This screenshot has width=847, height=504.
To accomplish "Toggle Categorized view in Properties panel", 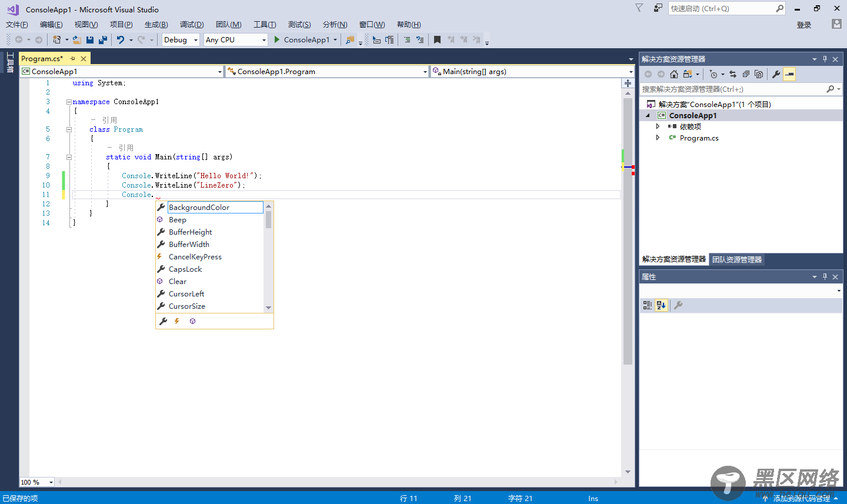I will [x=647, y=305].
